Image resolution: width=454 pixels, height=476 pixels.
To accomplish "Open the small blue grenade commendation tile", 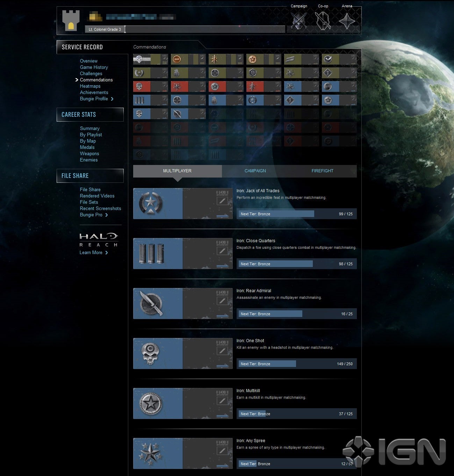I will pyautogui.click(x=226, y=100).
